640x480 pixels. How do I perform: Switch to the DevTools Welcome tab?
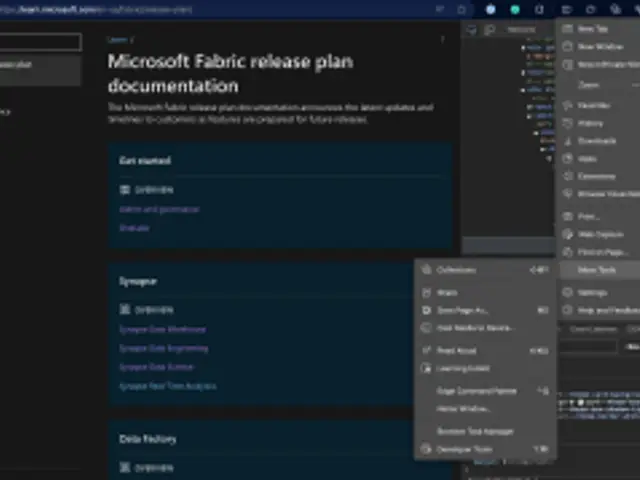click(x=522, y=30)
